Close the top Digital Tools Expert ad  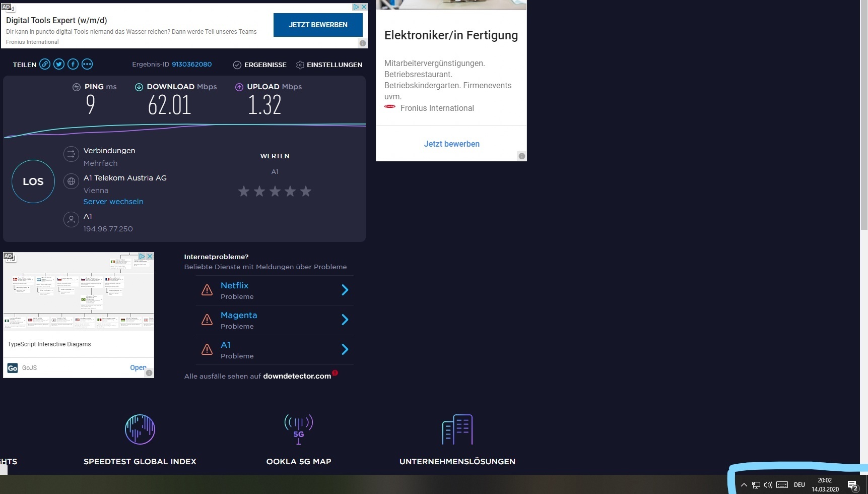tap(364, 7)
